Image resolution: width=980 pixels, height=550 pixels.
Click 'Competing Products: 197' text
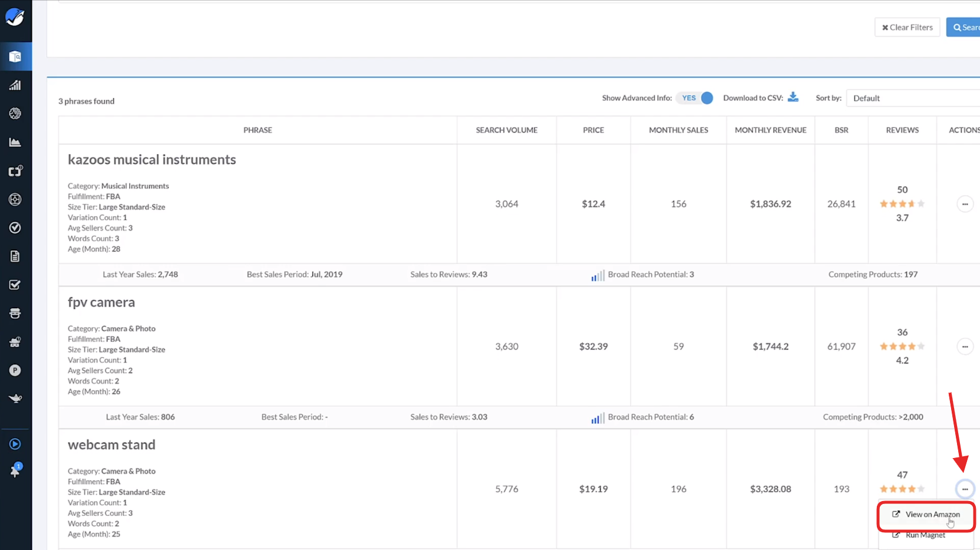point(873,275)
